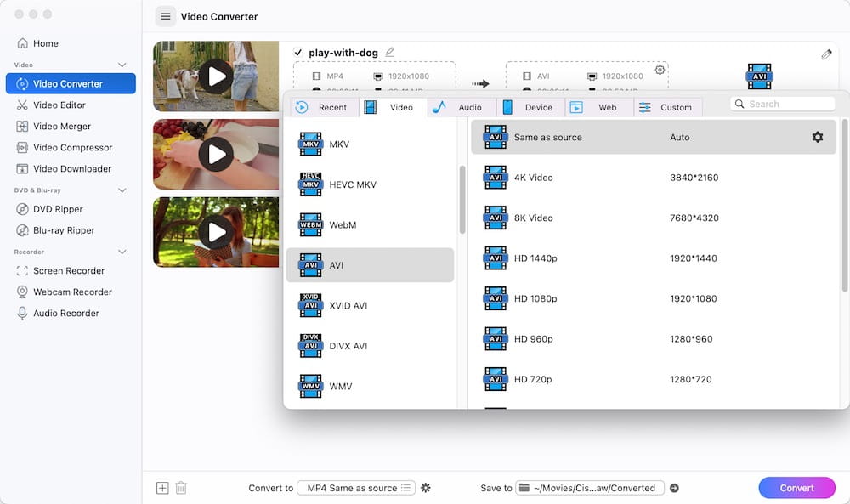Launch Blu-ray Ripper

(64, 230)
